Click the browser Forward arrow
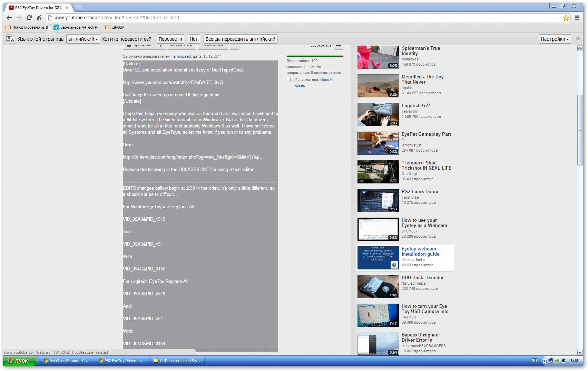588x371 pixels. tap(19, 18)
